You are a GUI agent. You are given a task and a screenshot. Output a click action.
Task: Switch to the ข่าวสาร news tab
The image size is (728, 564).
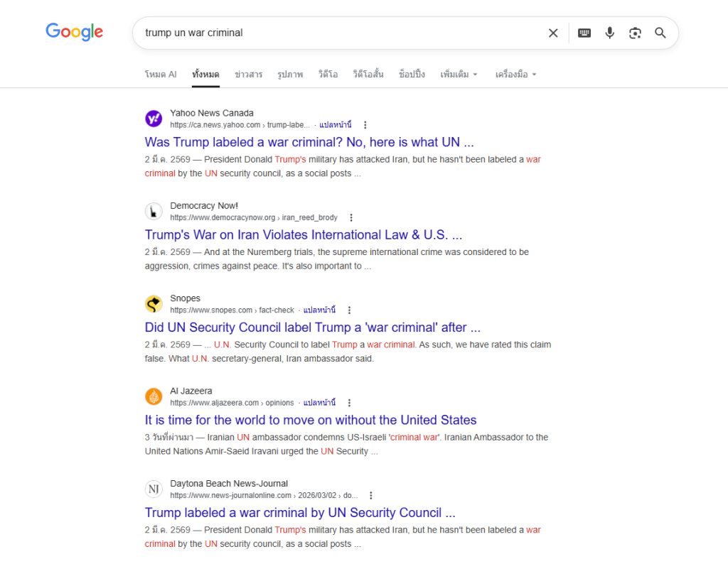(248, 75)
